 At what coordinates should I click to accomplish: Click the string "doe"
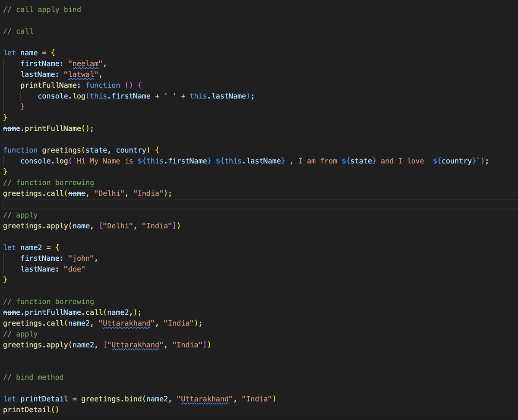(74, 269)
